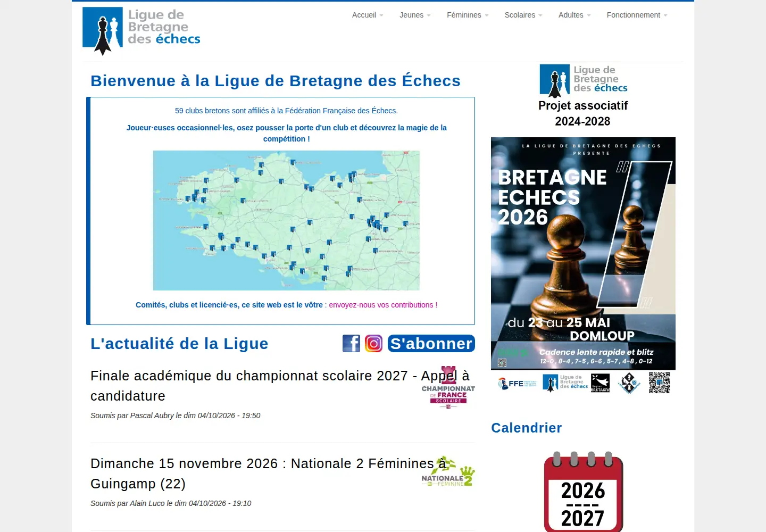The width and height of the screenshot is (766, 532).
Task: Click the QR code under the poster
Action: [x=660, y=383]
